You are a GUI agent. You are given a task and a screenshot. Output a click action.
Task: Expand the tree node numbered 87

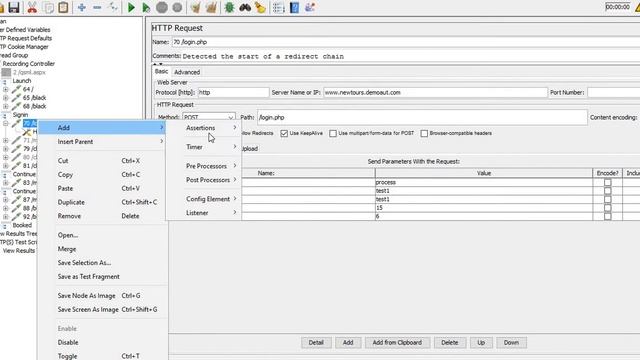coord(5,200)
